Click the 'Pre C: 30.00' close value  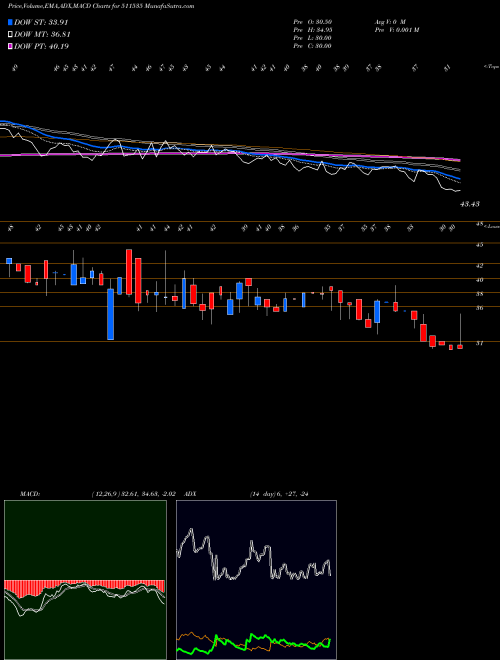pyautogui.click(x=312, y=45)
